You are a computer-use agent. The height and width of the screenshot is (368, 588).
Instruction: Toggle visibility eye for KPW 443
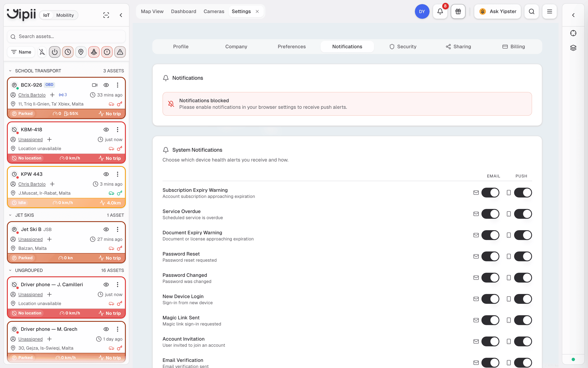[106, 174]
